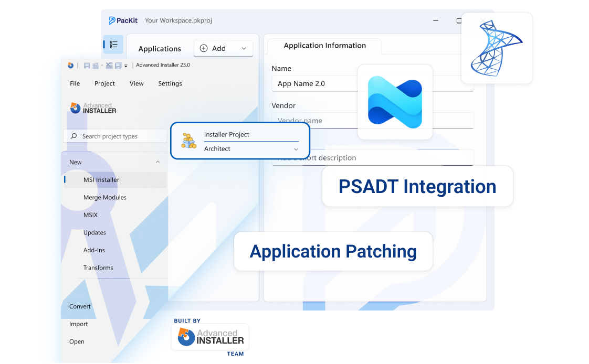Click the magnifier icon in project search
The image size is (589, 364).
click(73, 136)
